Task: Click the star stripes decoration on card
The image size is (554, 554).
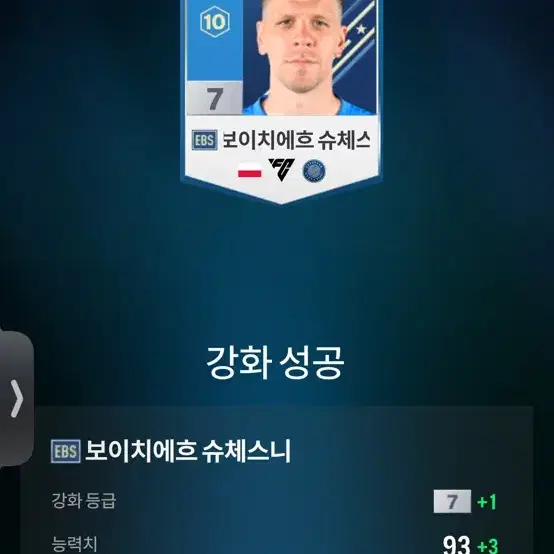Action: (355, 39)
